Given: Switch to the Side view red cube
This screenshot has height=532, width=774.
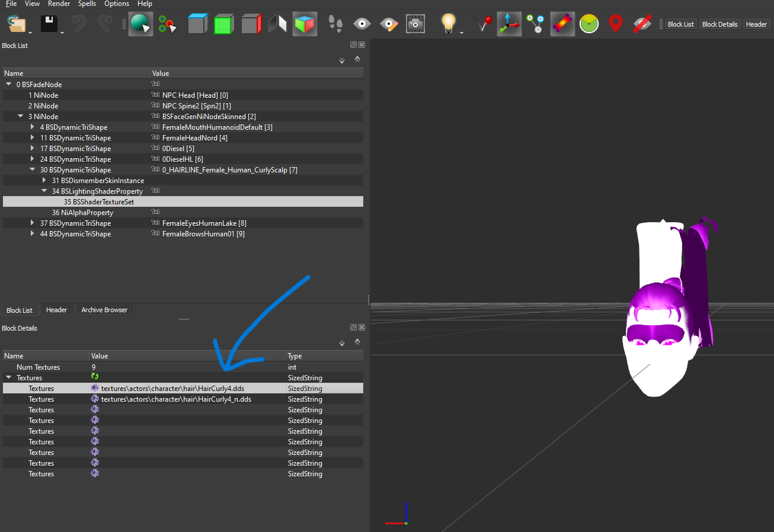Looking at the screenshot, I should click(x=251, y=24).
